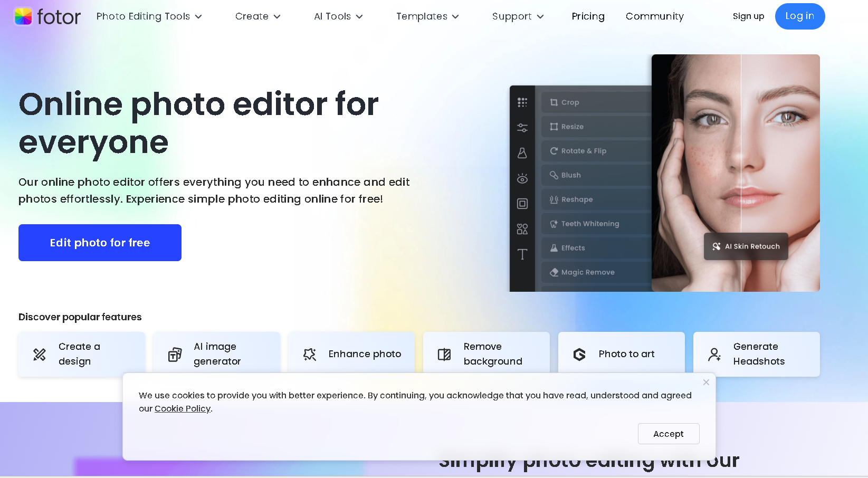Click the Rotate & Flip label
Viewport: 868px width, 478px height.
point(584,151)
